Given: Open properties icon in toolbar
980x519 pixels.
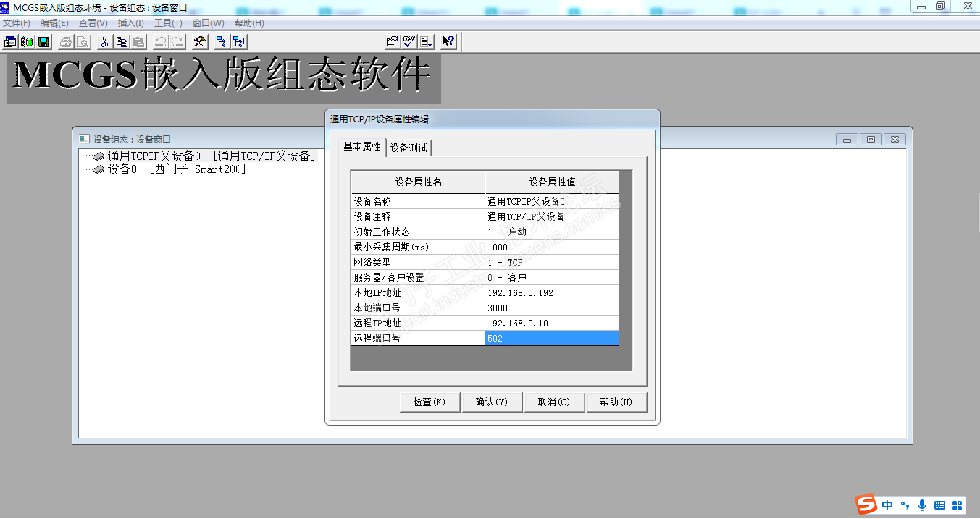Looking at the screenshot, I should click(x=393, y=42).
